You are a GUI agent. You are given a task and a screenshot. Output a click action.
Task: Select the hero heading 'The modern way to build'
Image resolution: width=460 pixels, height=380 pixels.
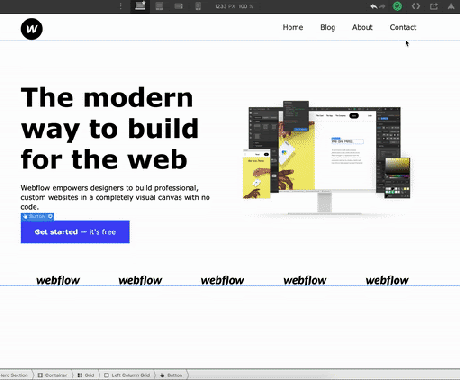(x=110, y=128)
